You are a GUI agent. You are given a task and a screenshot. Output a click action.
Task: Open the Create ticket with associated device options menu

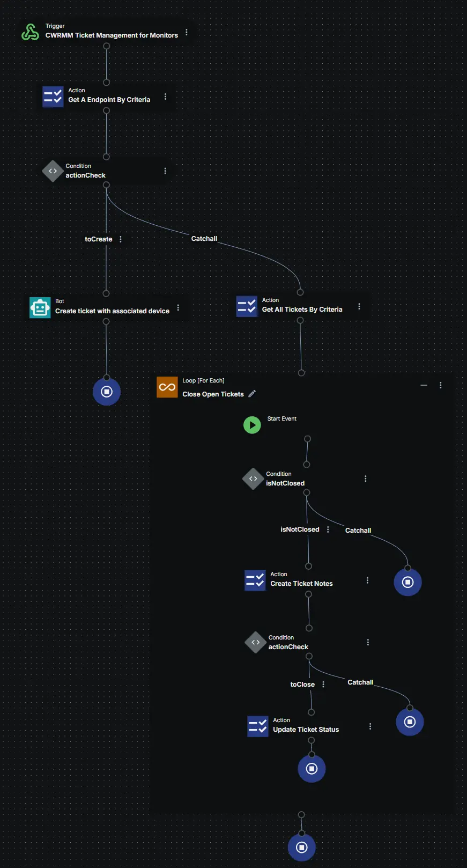click(178, 307)
